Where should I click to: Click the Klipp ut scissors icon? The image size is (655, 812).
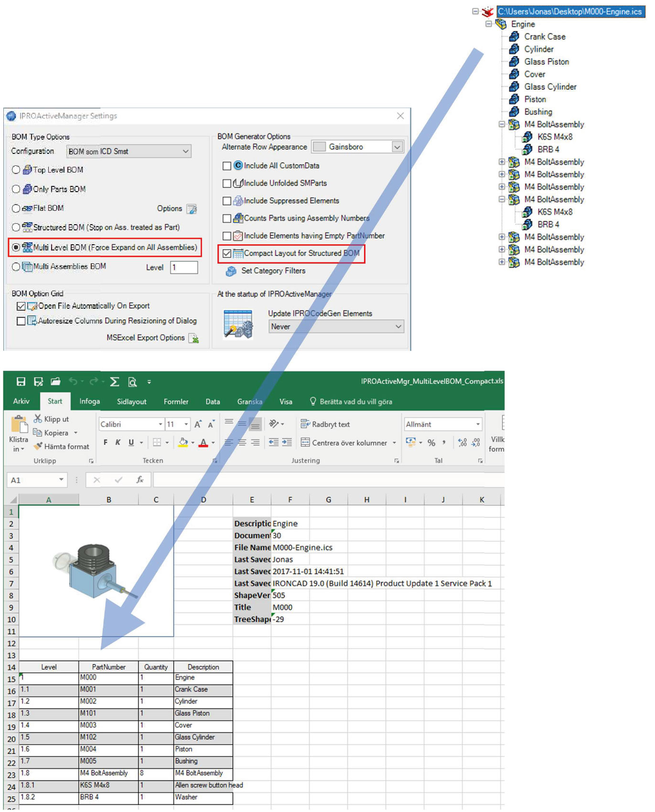(38, 419)
